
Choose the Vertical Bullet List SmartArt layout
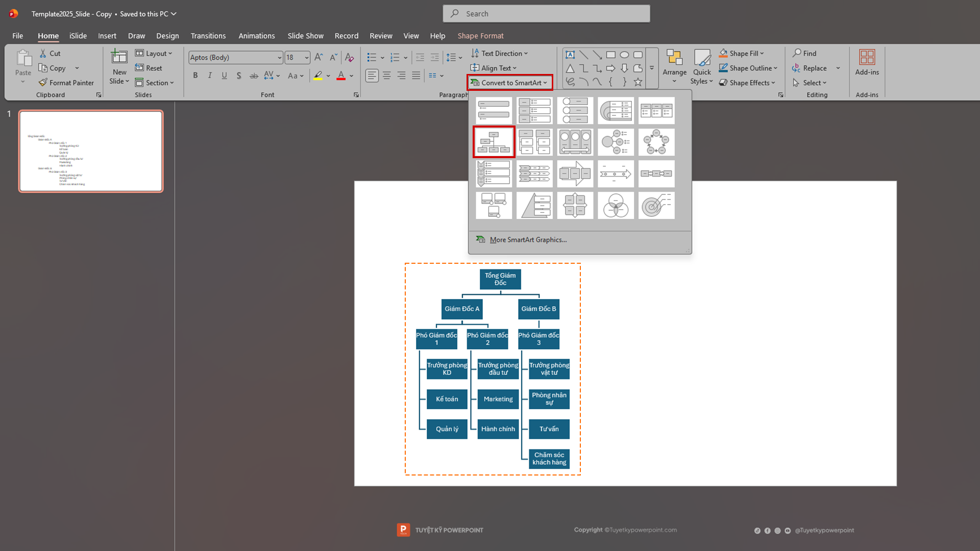click(494, 111)
